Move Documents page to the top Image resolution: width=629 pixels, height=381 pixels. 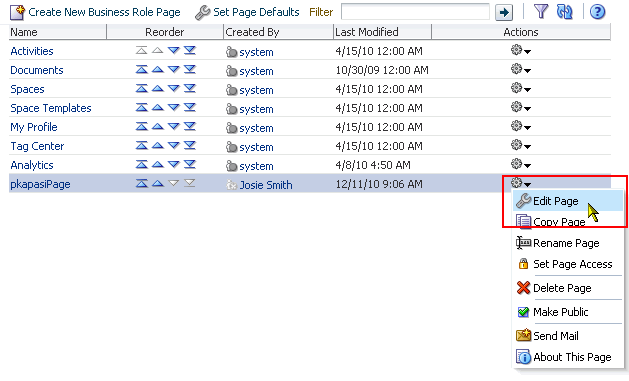coord(141,69)
